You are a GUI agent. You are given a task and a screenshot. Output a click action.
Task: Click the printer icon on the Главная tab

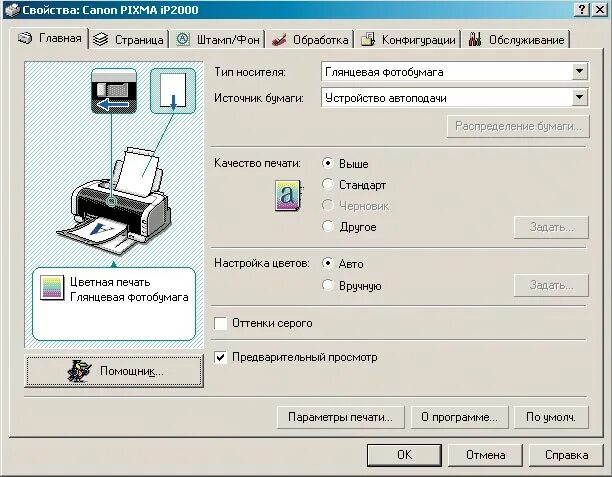coord(25,38)
